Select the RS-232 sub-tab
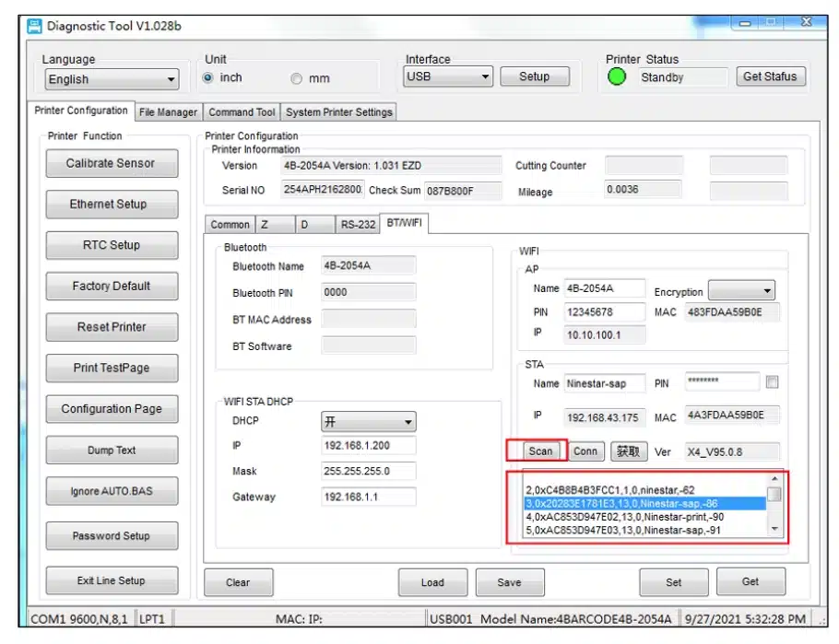 (x=358, y=225)
